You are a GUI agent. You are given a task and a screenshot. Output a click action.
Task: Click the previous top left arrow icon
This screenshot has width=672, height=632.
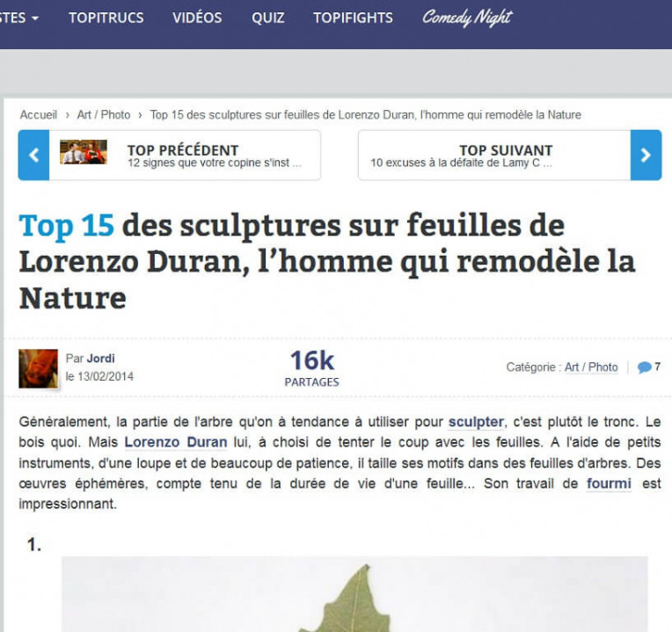tap(33, 155)
